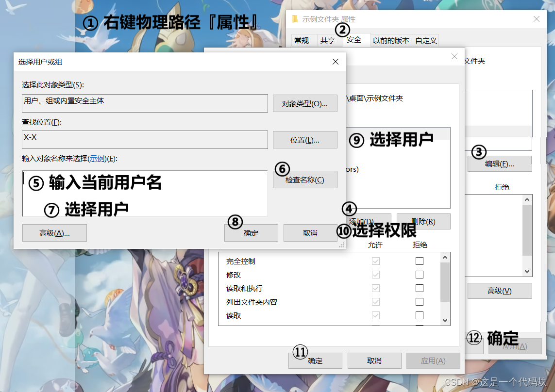
Task: Confirm with 确定 in 选择用户或组 dialog
Action: [251, 233]
